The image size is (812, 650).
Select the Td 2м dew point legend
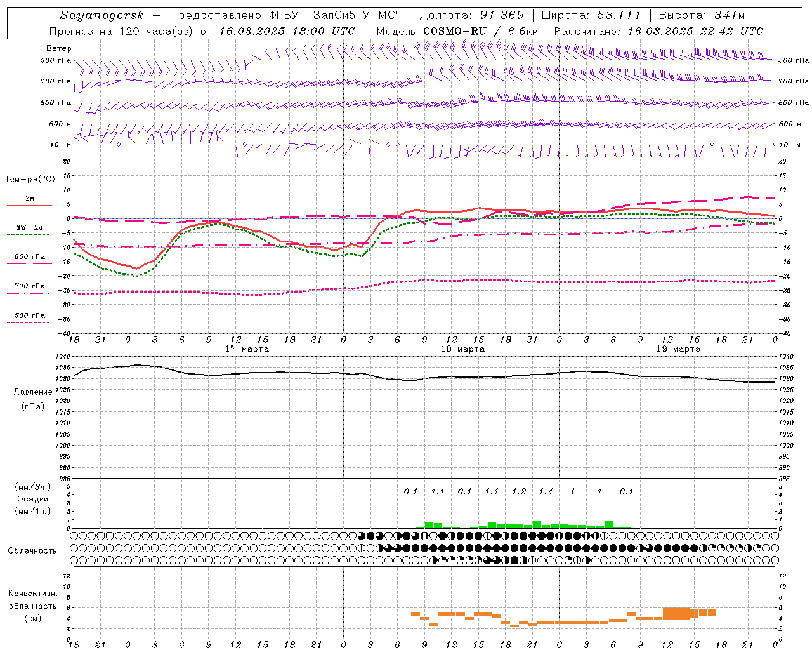coord(29,227)
